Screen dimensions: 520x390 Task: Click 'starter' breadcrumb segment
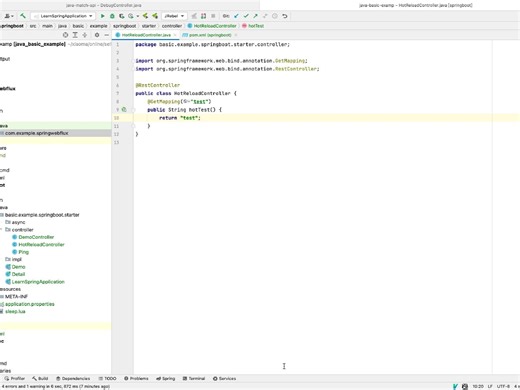[x=149, y=26]
